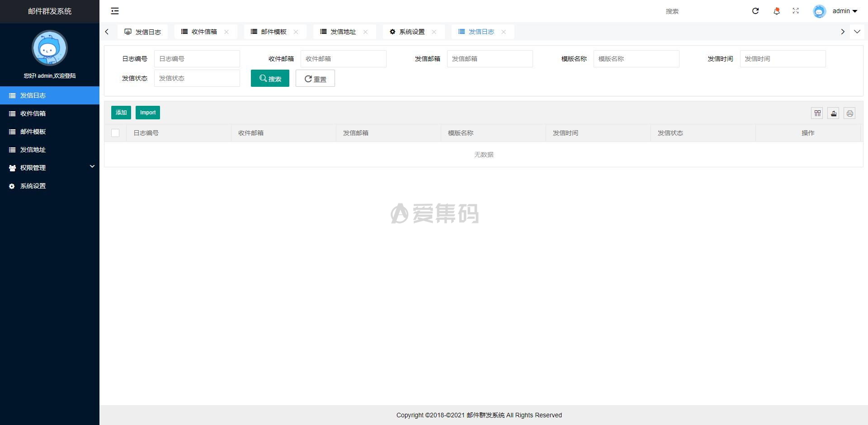Open 邮件模板 in the sidebar
This screenshot has height=425, width=868.
pyautogui.click(x=50, y=132)
